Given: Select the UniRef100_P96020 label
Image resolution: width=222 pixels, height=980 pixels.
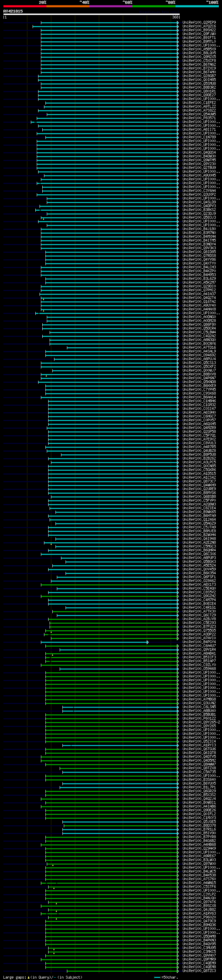Looking at the screenshot, I should click(199, 917).
